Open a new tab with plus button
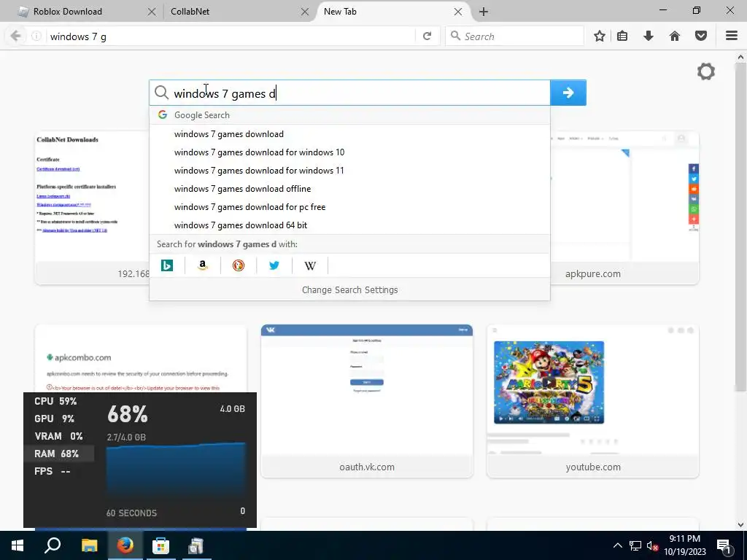This screenshot has width=747, height=560. (x=484, y=12)
